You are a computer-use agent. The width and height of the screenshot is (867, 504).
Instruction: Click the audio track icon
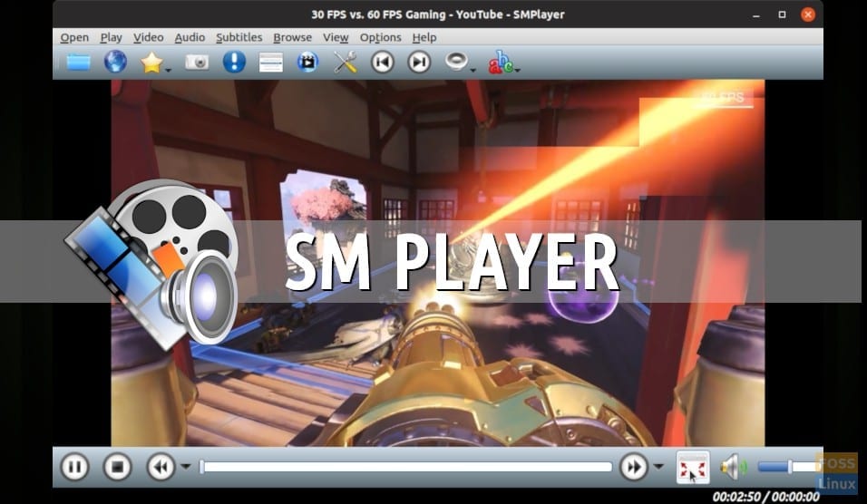click(456, 62)
